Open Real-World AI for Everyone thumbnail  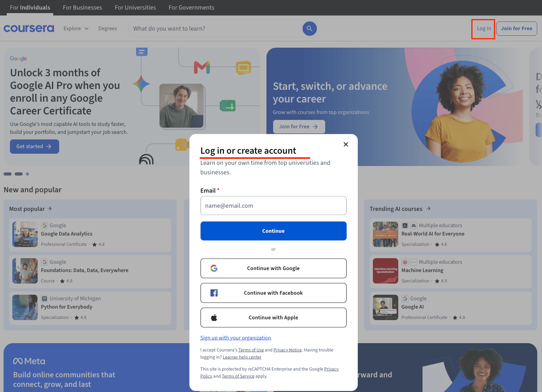pos(386,234)
